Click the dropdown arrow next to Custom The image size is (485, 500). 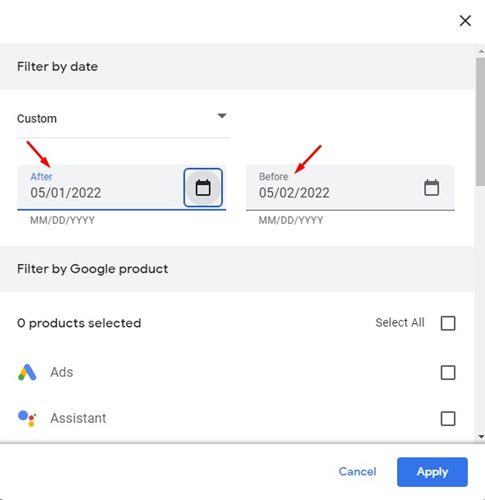pyautogui.click(x=222, y=116)
